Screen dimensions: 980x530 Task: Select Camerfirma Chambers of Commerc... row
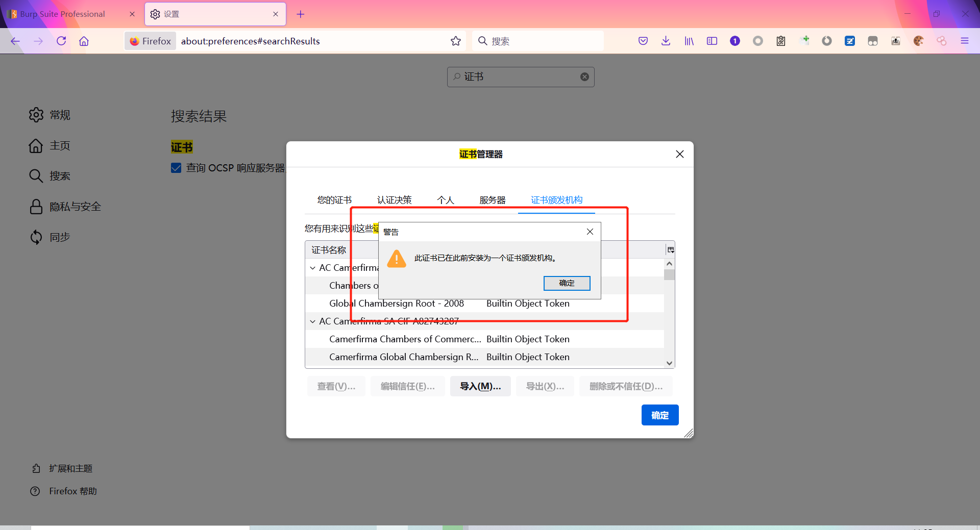[484, 339]
